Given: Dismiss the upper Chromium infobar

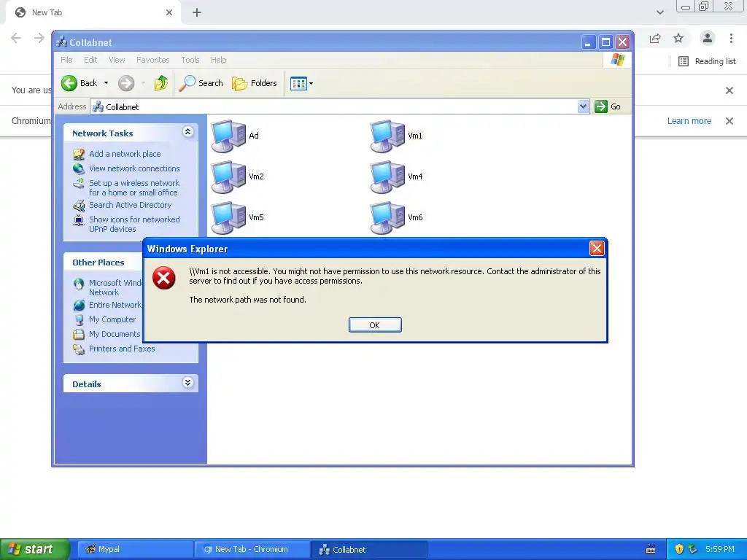Looking at the screenshot, I should coord(729,90).
